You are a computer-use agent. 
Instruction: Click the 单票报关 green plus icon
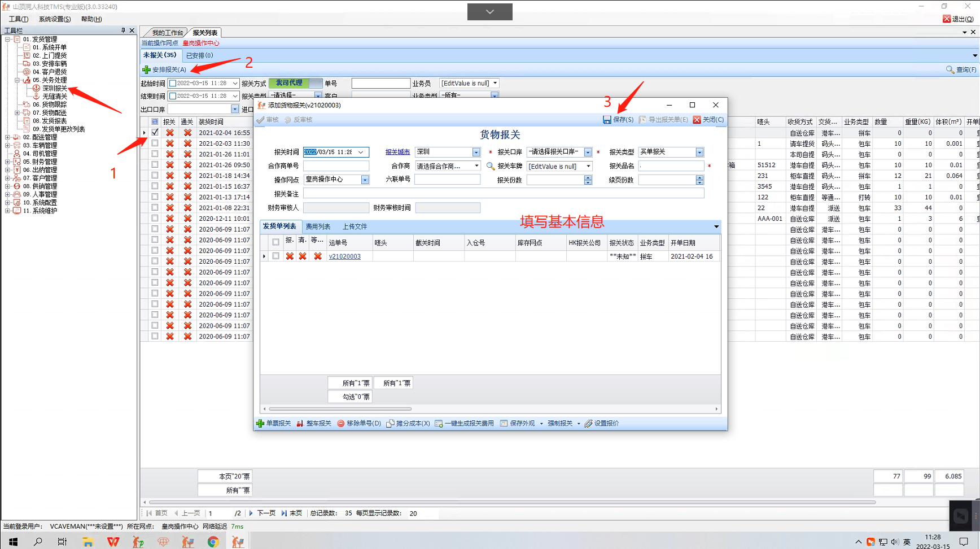coord(260,424)
